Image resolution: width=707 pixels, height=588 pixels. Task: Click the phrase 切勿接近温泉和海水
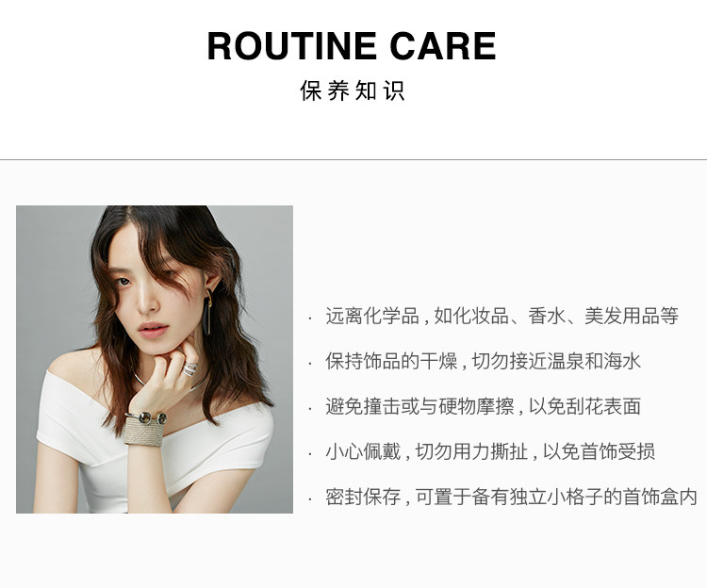tap(556, 361)
